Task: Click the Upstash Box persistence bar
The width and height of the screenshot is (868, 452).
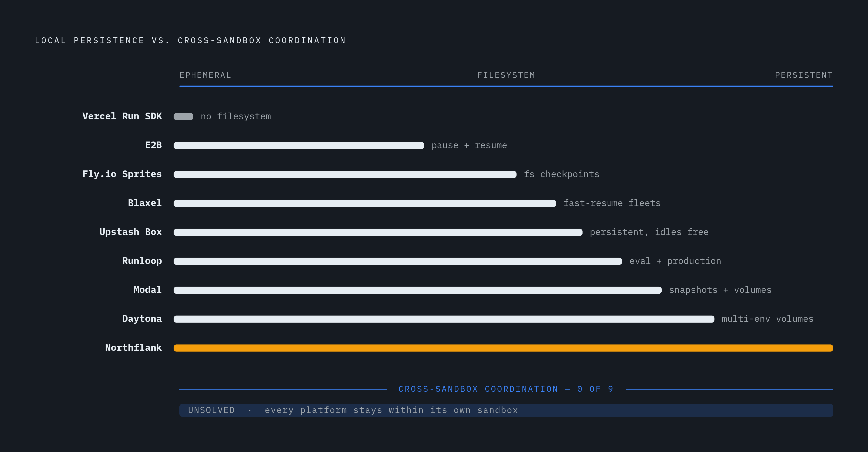Action: [378, 232]
